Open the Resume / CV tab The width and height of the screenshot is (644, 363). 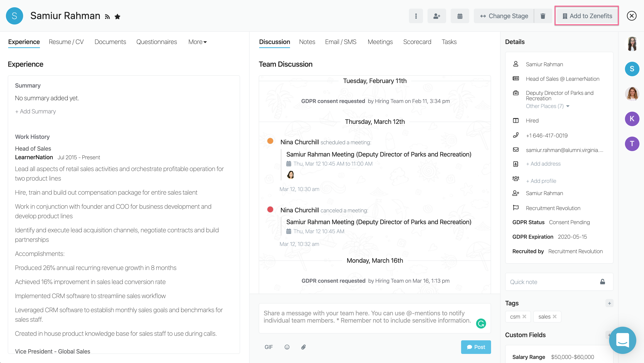pyautogui.click(x=66, y=42)
